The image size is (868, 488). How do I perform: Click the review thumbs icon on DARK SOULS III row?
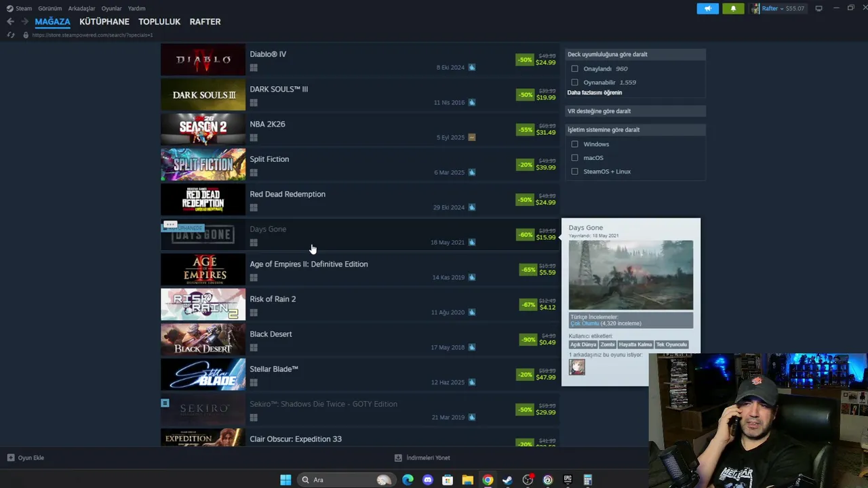pyautogui.click(x=472, y=102)
